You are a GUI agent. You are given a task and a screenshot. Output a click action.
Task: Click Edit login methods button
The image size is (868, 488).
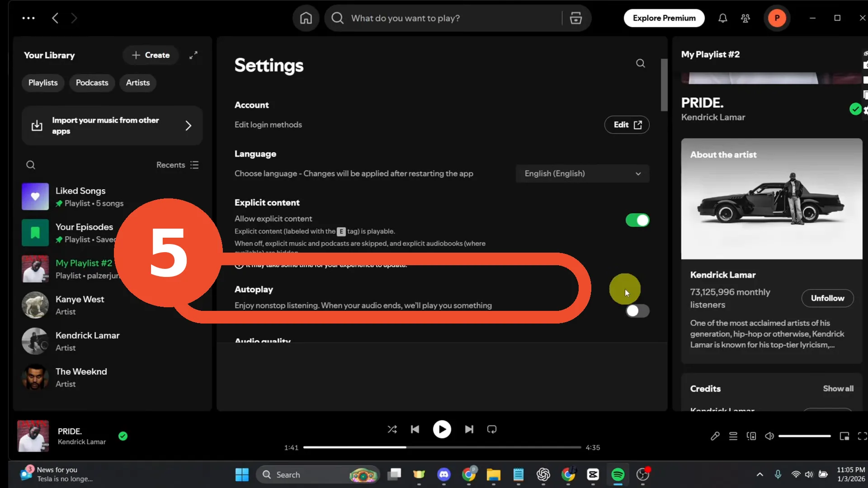pos(627,125)
